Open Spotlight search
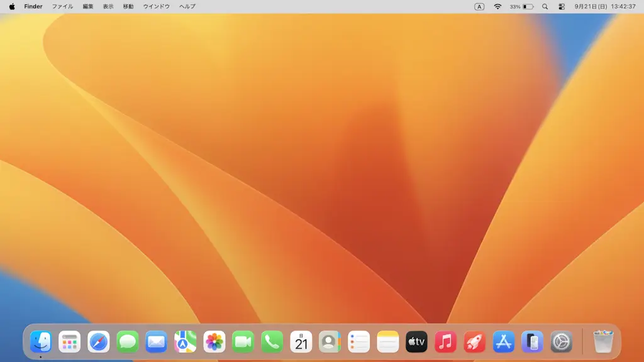The image size is (644, 362). point(543,6)
